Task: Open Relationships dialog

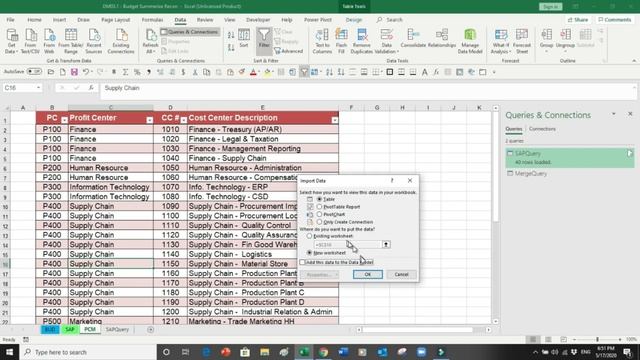Action: pos(442,39)
